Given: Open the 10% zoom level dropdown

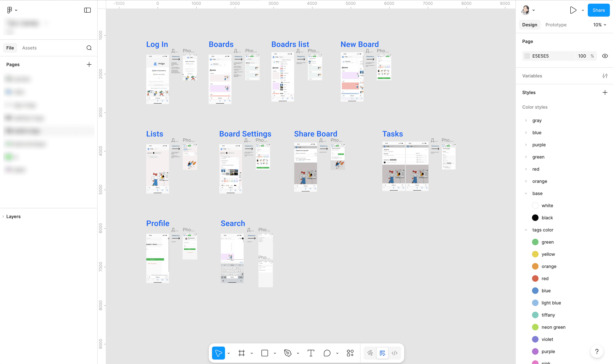Looking at the screenshot, I should (x=600, y=25).
